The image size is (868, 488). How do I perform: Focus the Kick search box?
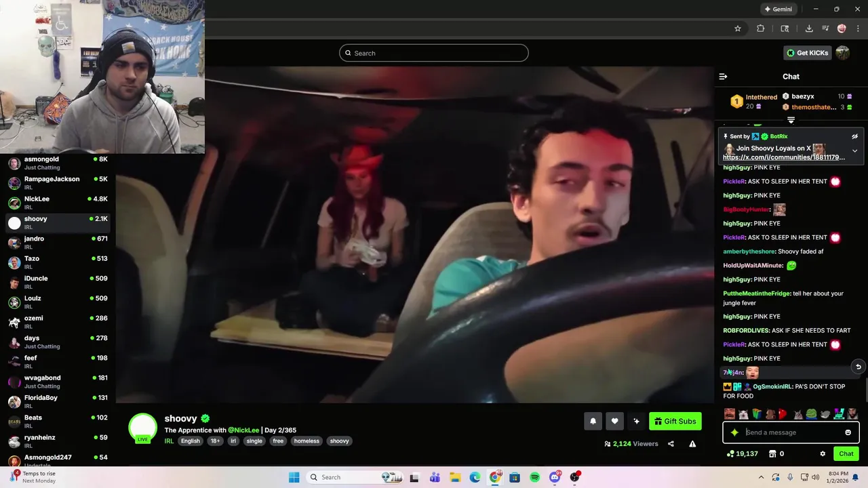433,53
